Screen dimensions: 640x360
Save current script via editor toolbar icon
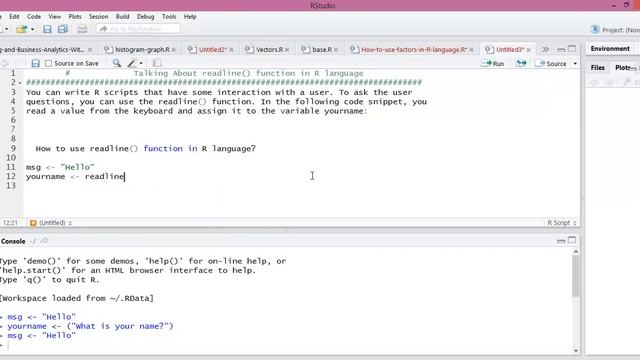pyautogui.click(x=36, y=63)
